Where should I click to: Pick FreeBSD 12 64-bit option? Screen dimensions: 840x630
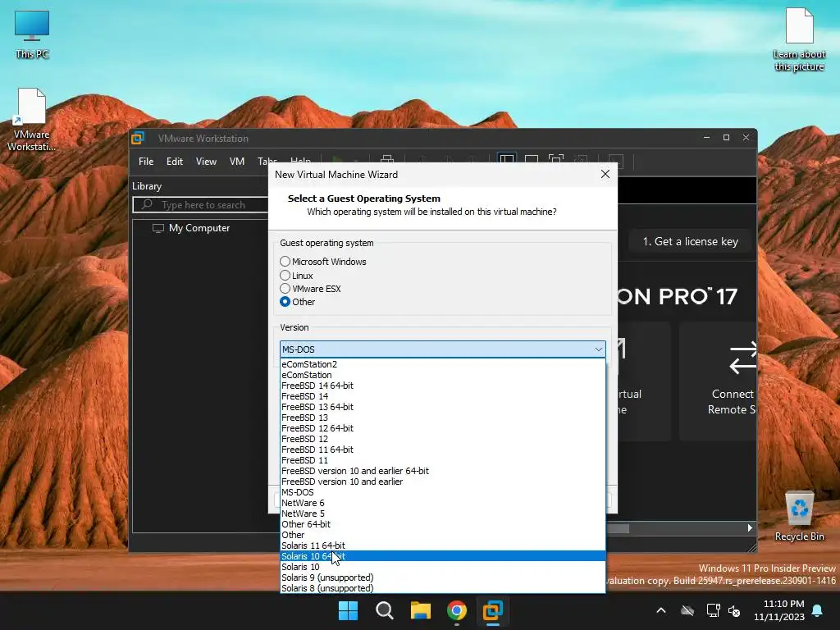tap(442, 428)
